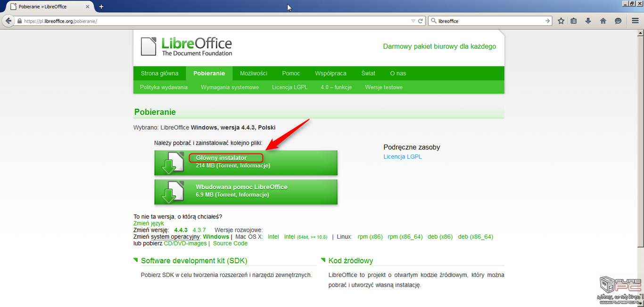Open the Możliwości menu
The image size is (644, 307).
[x=254, y=73]
